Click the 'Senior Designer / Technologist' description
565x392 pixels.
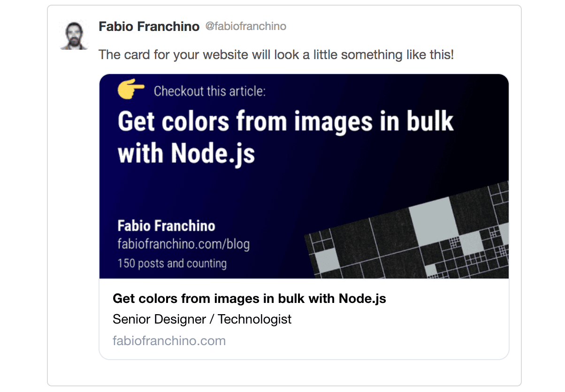click(202, 319)
